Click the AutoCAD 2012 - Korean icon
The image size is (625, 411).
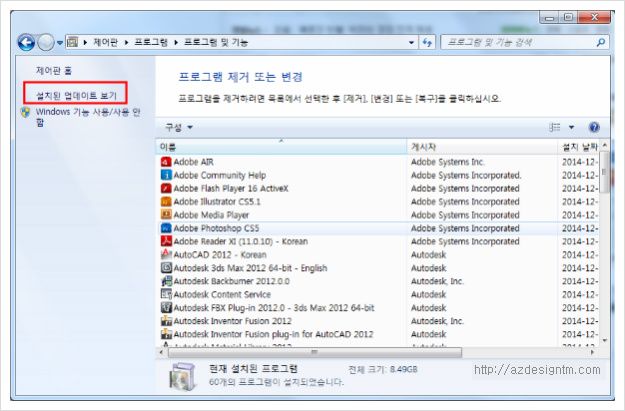(166, 254)
